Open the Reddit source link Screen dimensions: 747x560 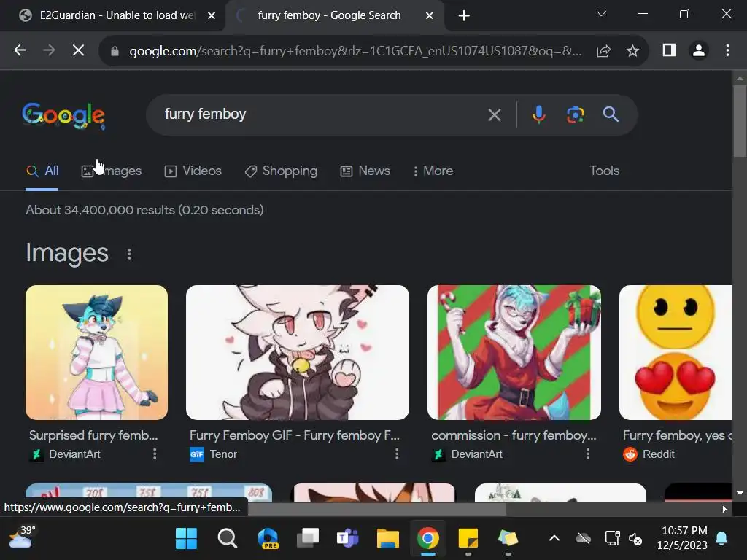tap(649, 454)
